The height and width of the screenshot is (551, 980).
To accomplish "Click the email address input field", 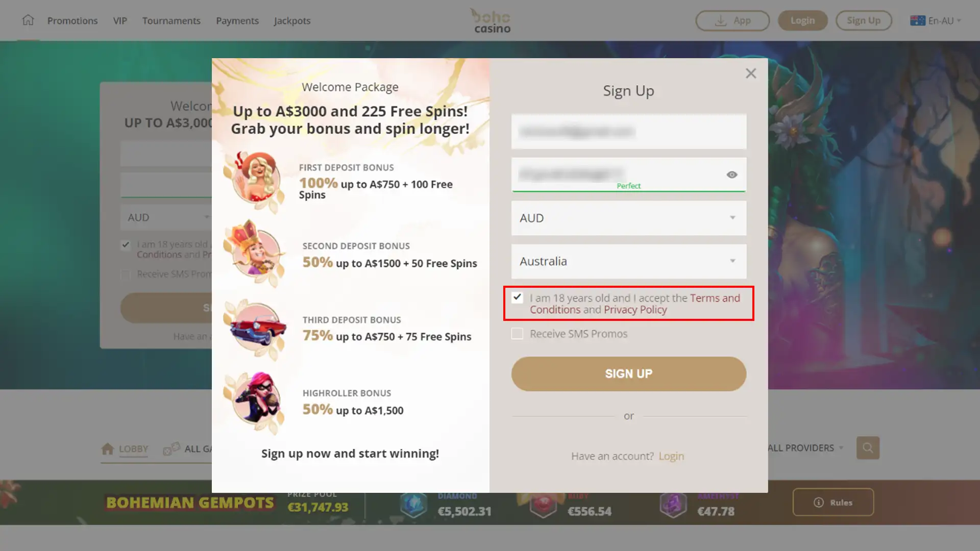I will 629,131.
